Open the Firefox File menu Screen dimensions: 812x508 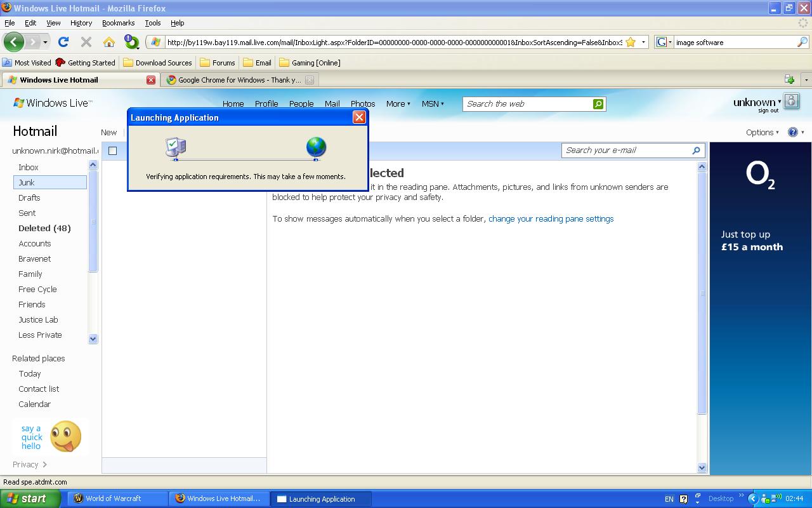point(10,23)
